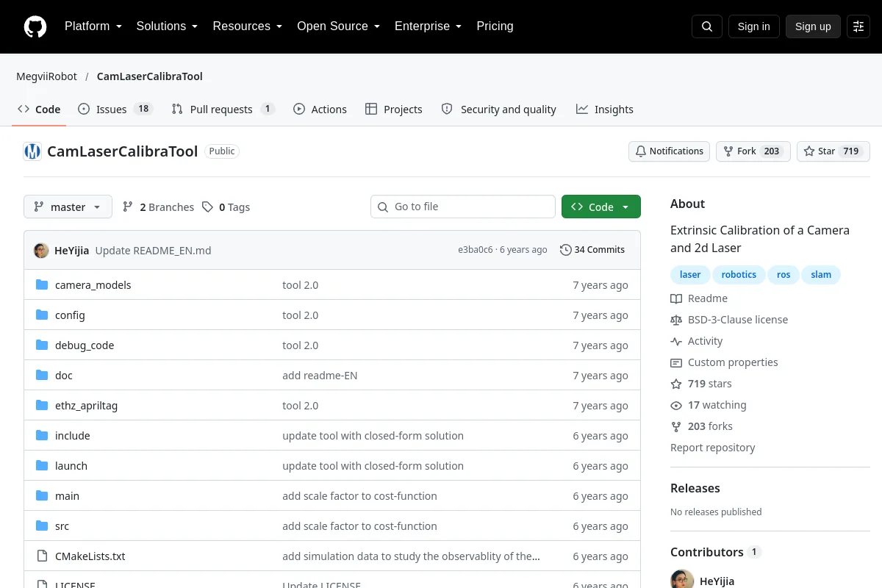
Task: Open appearance settings icon in header
Action: (858, 26)
